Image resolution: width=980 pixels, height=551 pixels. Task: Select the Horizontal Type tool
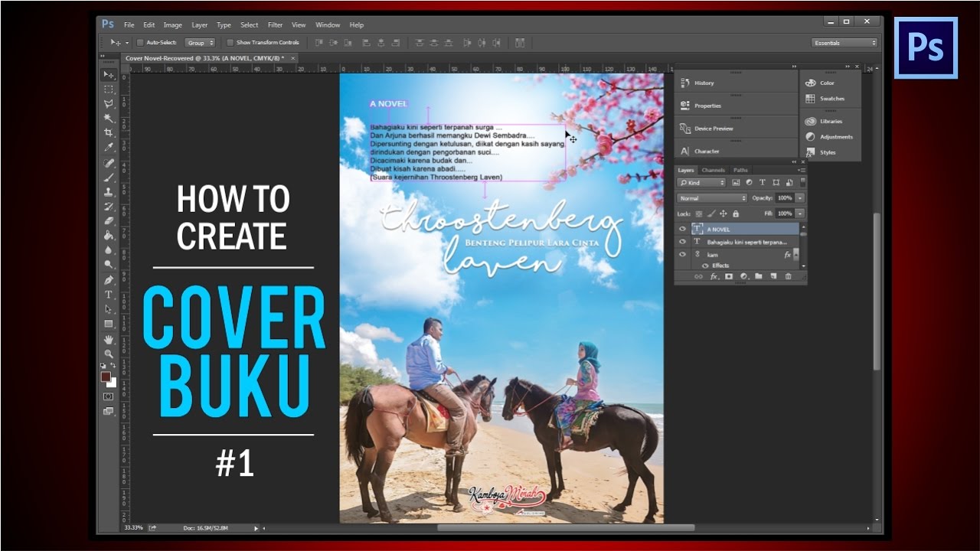(109, 295)
